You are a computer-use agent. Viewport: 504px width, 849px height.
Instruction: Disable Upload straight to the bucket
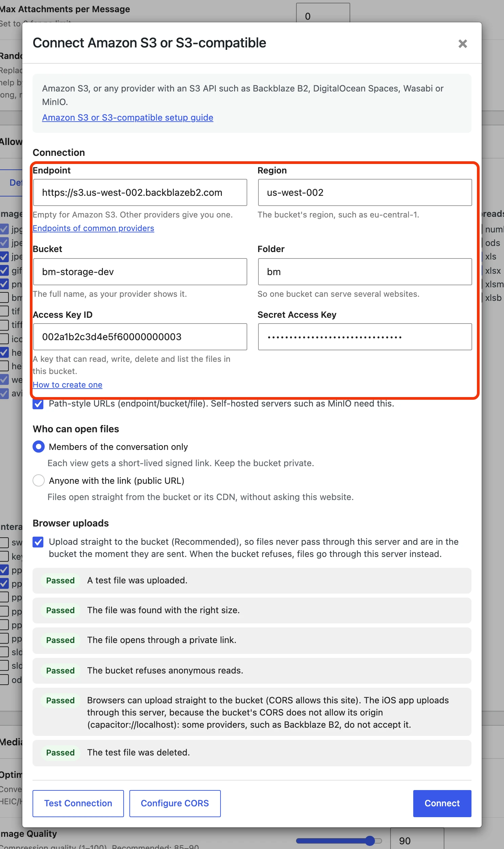38,542
